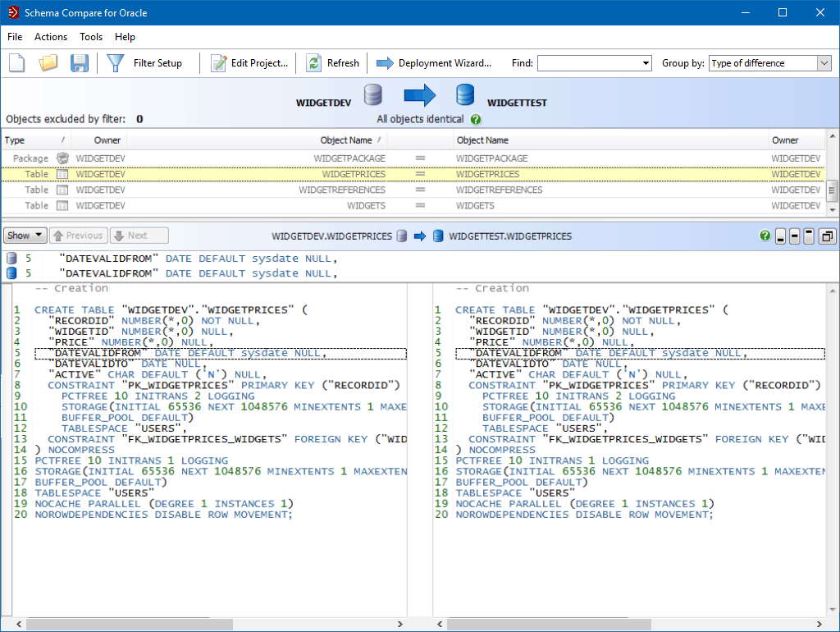
Task: Open the Group by dropdown
Action: pos(823,63)
